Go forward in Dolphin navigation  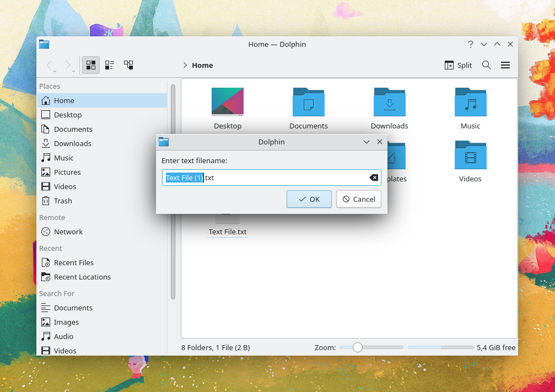point(68,65)
